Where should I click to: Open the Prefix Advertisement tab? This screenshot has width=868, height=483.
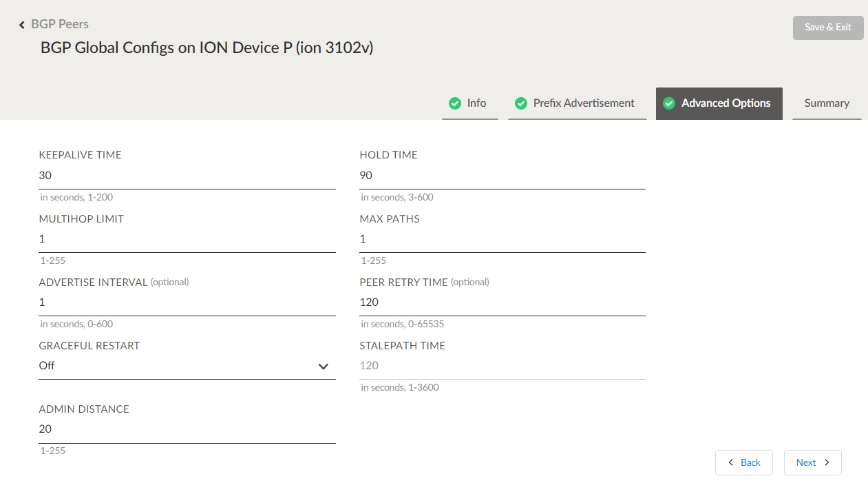coord(584,103)
